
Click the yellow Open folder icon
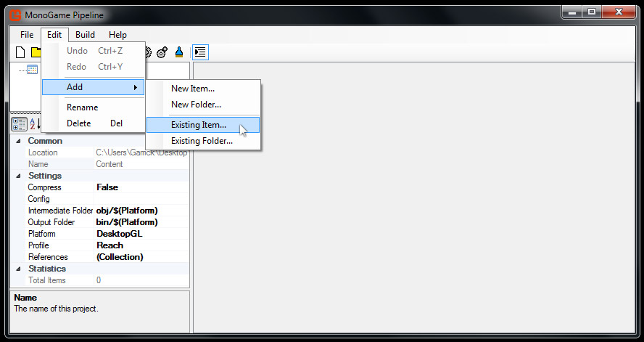point(35,52)
